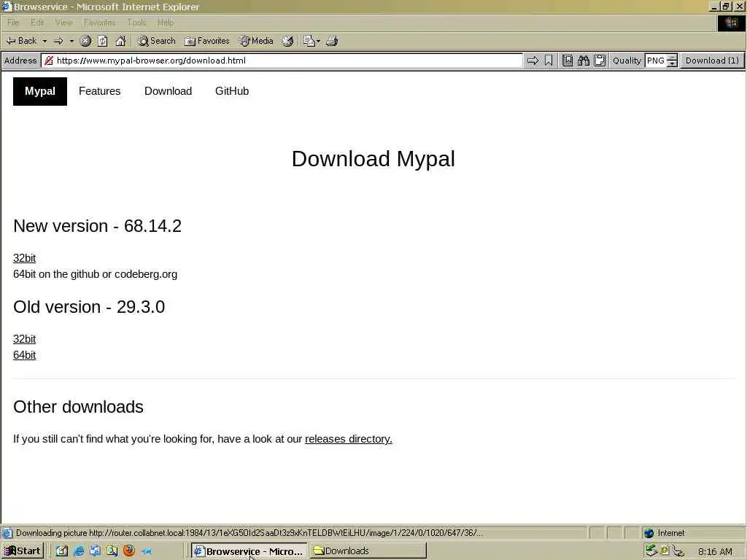Click the yellow middle system tray icon

(x=665, y=551)
